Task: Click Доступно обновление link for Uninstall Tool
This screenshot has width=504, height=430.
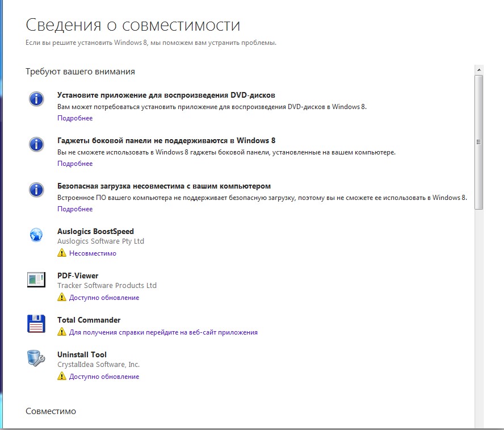Action: (104, 377)
